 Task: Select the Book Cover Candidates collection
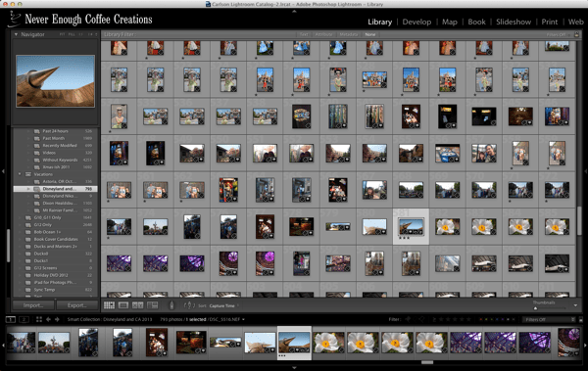tap(56, 239)
